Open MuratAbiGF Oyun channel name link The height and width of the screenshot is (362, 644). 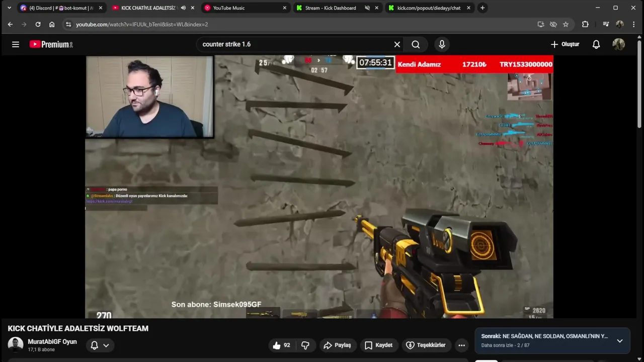(x=52, y=342)
